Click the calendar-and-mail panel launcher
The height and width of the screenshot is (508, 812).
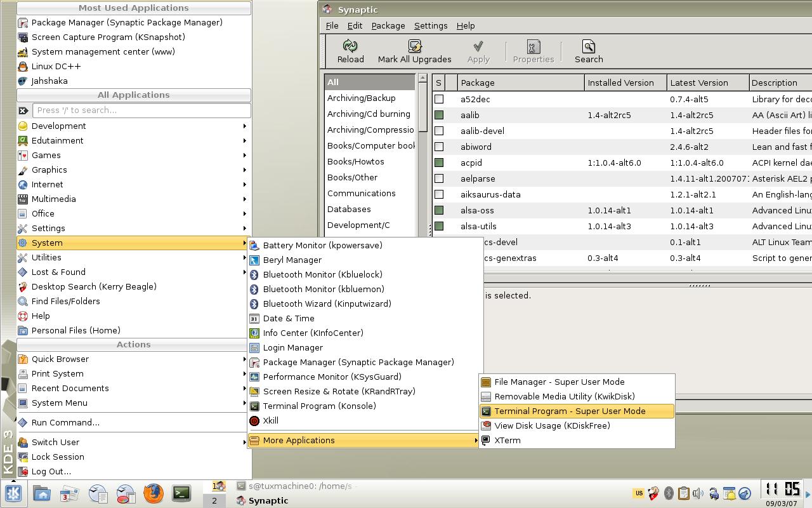(69, 493)
